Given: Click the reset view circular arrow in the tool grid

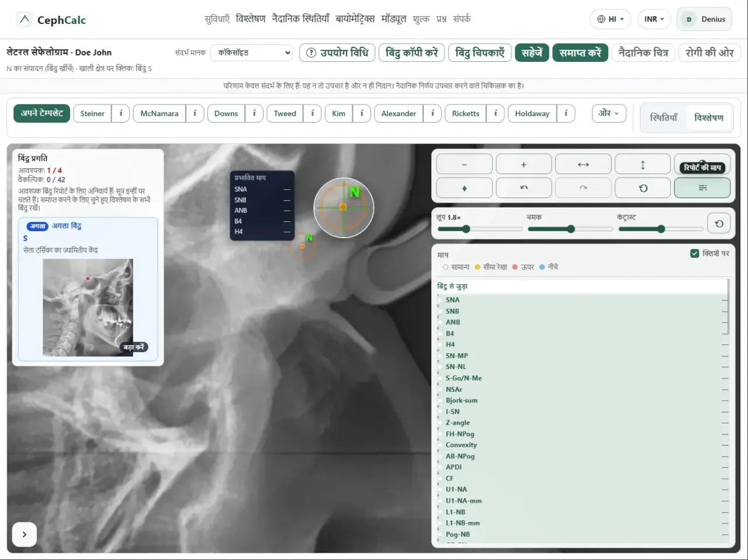Looking at the screenshot, I should pyautogui.click(x=643, y=188).
